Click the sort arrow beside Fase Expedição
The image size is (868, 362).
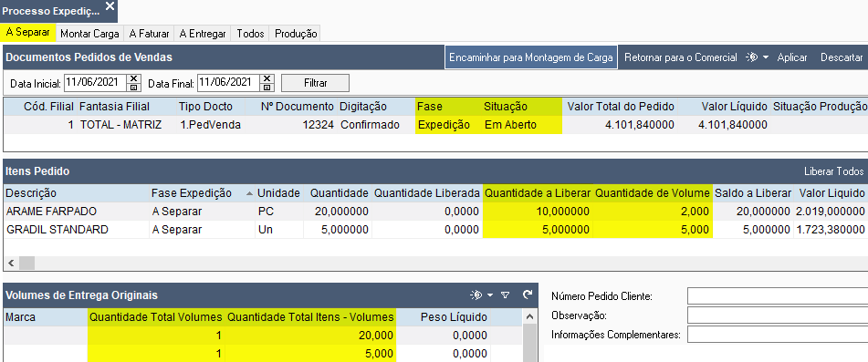249,193
